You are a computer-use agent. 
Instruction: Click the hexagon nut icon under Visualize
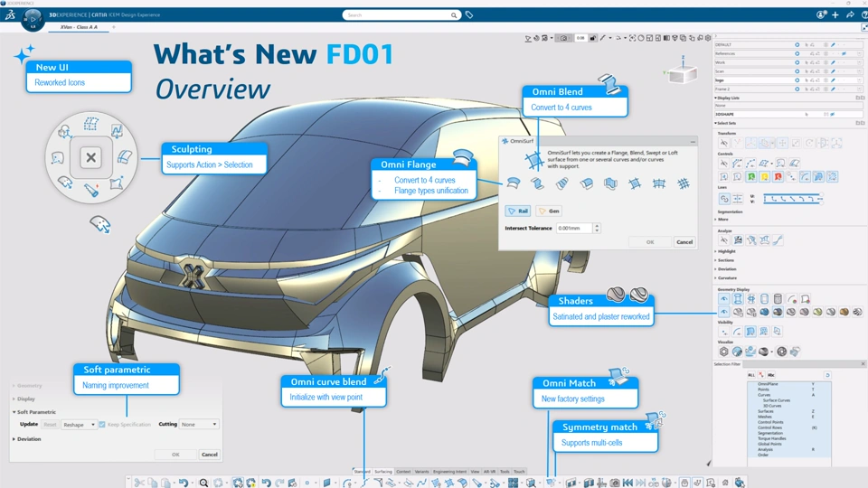pyautogui.click(x=723, y=352)
